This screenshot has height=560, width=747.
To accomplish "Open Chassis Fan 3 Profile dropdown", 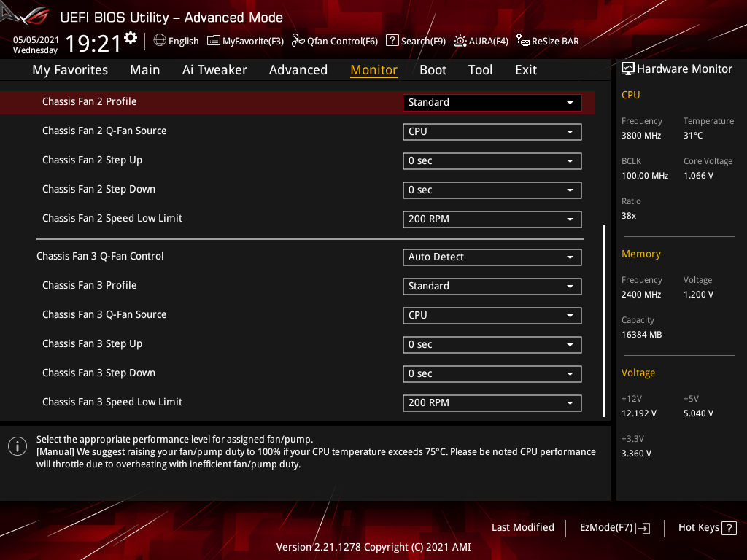I will pos(492,286).
